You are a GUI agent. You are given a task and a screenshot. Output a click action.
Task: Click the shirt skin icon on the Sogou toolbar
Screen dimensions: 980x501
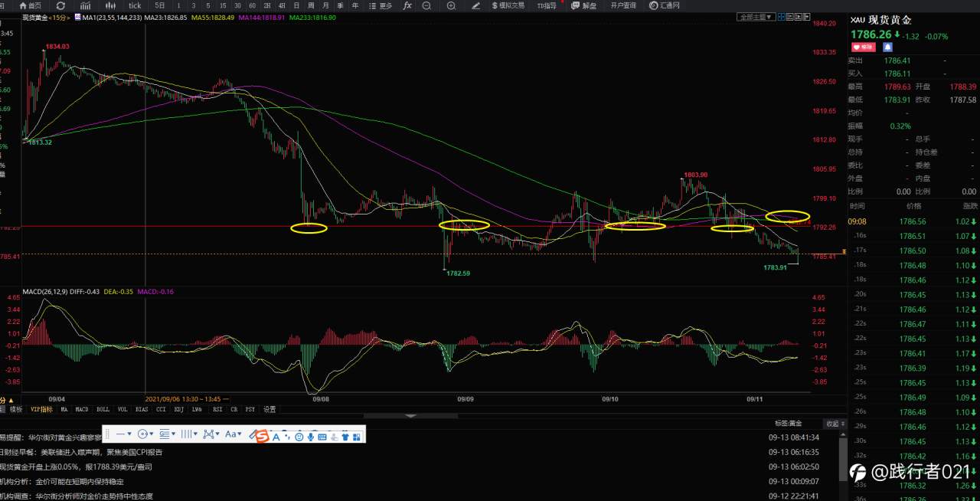click(x=345, y=437)
